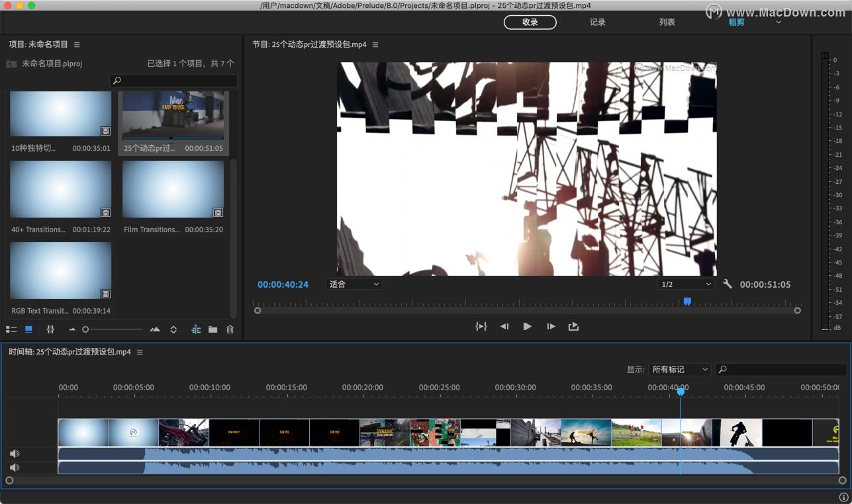Click right zoom handle under monitor scrubber
The height and width of the screenshot is (504, 852).
coord(798,310)
